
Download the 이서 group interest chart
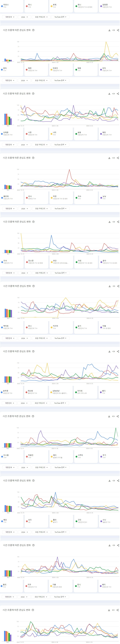(x=110, y=286)
